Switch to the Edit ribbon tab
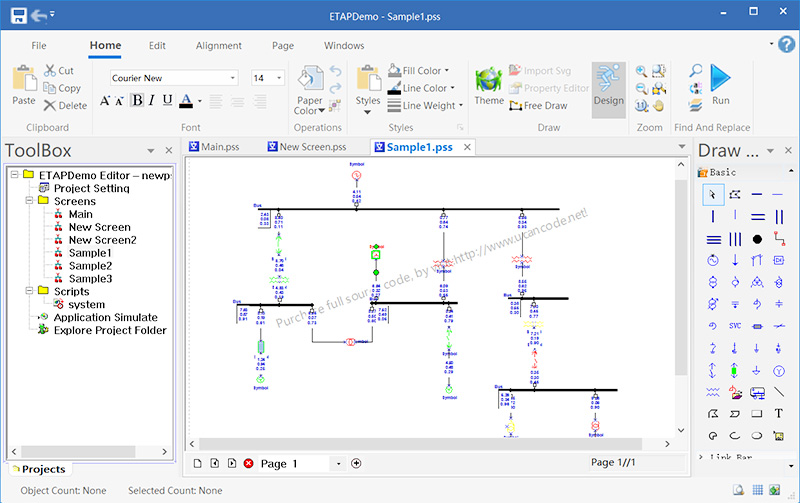Viewport: 800px width, 503px height. [x=157, y=45]
